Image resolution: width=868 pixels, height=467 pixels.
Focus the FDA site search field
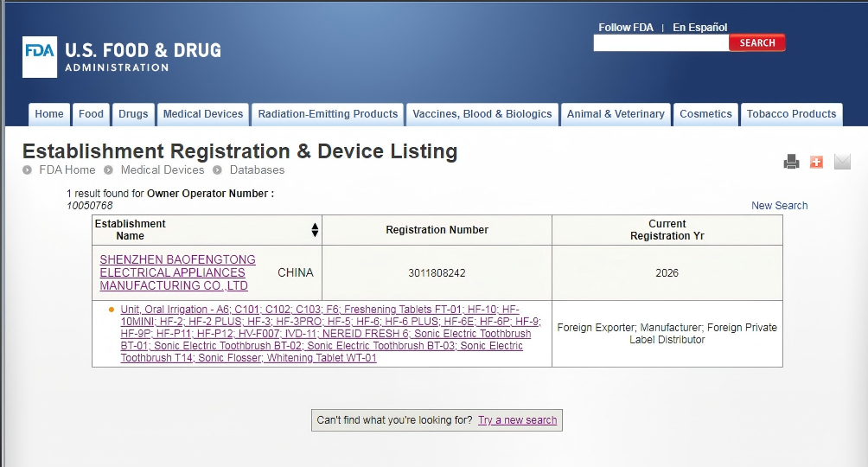(661, 42)
